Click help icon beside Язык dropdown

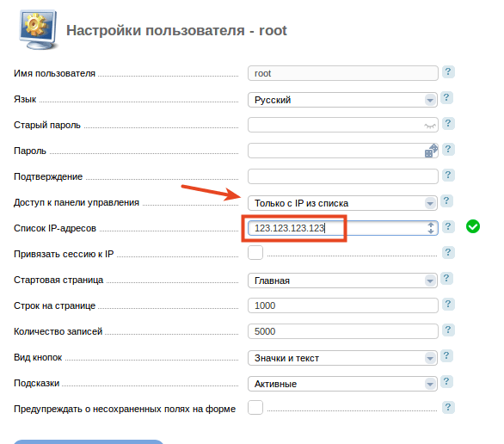click(x=446, y=98)
